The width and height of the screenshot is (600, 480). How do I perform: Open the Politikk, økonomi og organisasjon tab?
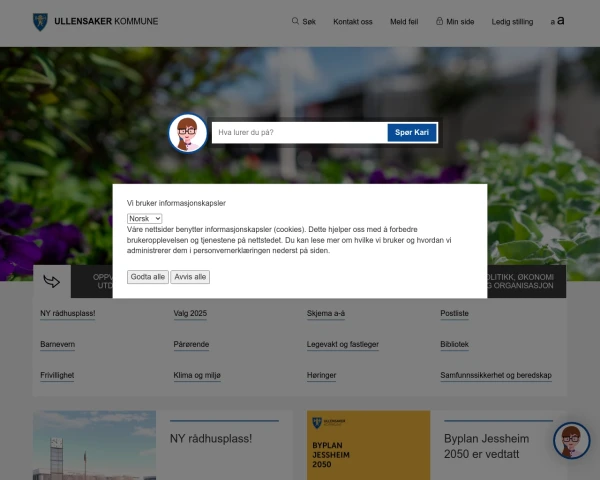527,281
